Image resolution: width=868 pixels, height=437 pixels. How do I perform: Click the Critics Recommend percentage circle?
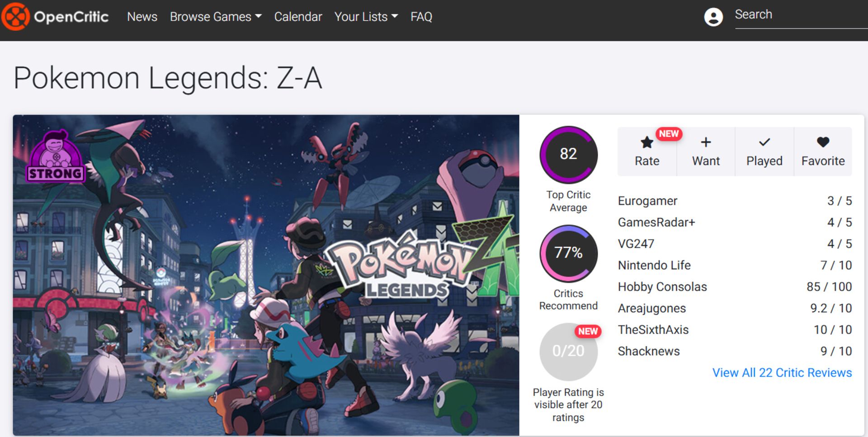tap(568, 254)
